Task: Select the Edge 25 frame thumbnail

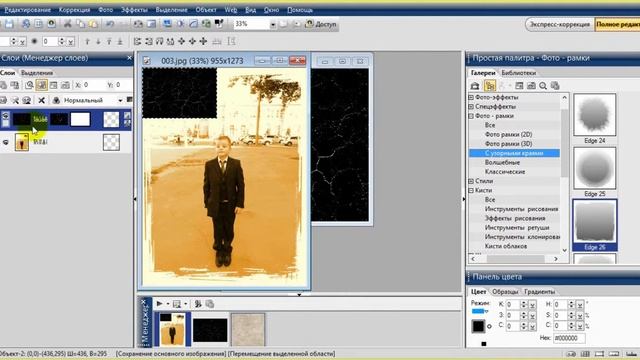Action: click(595, 168)
